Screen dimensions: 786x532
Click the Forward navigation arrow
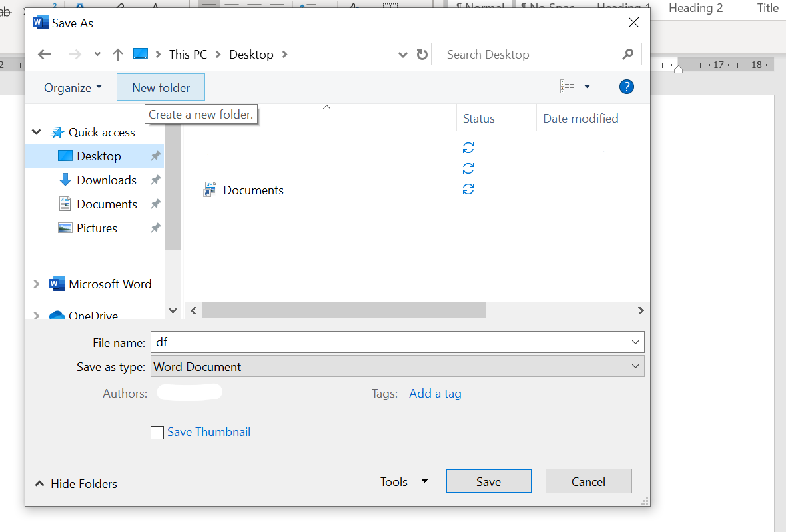point(74,55)
